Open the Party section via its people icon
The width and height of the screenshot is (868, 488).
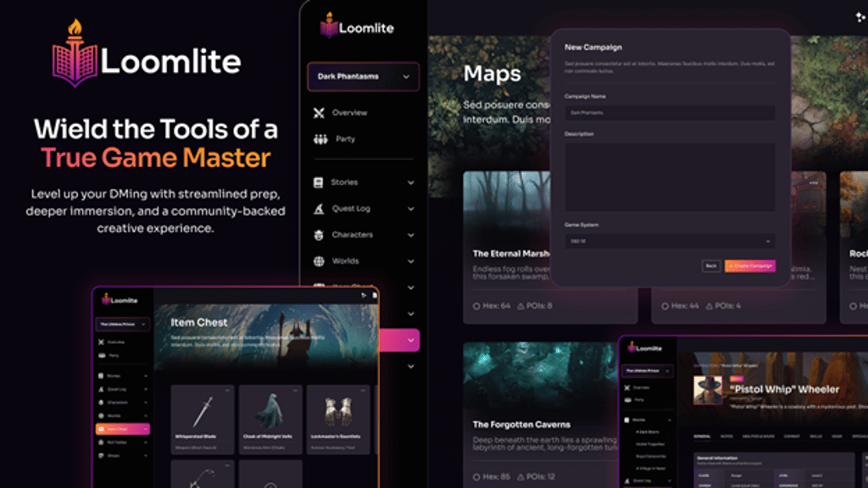(x=320, y=138)
